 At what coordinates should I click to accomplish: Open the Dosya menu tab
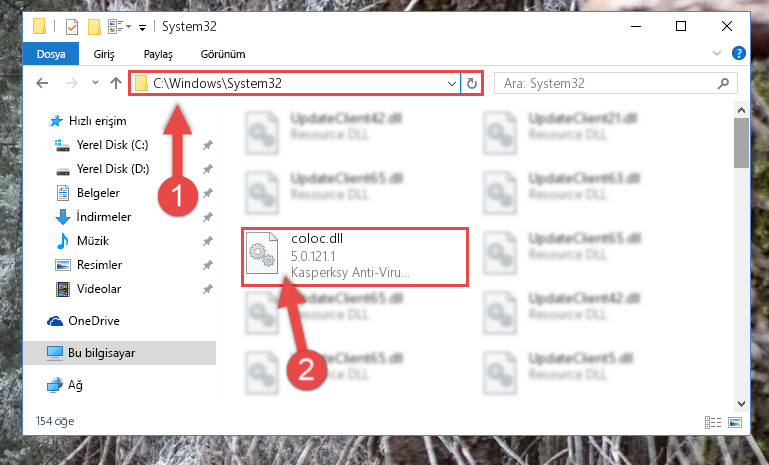click(x=51, y=53)
